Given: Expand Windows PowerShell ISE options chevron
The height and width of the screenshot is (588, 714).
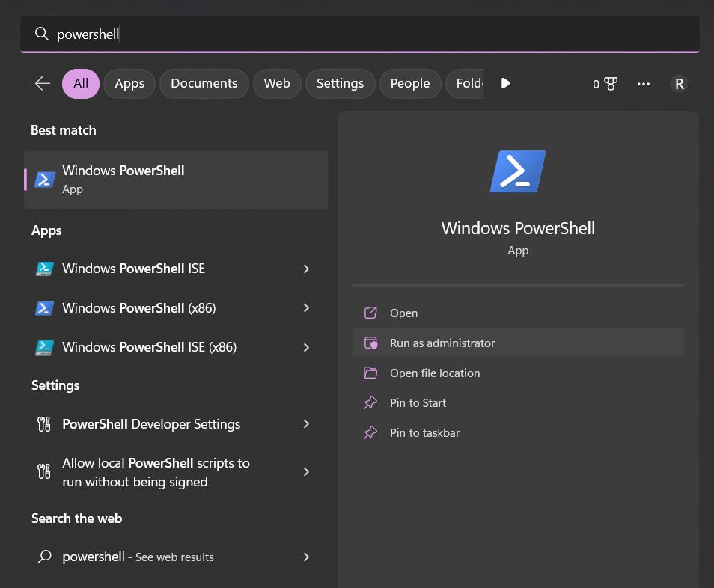Looking at the screenshot, I should [306, 269].
